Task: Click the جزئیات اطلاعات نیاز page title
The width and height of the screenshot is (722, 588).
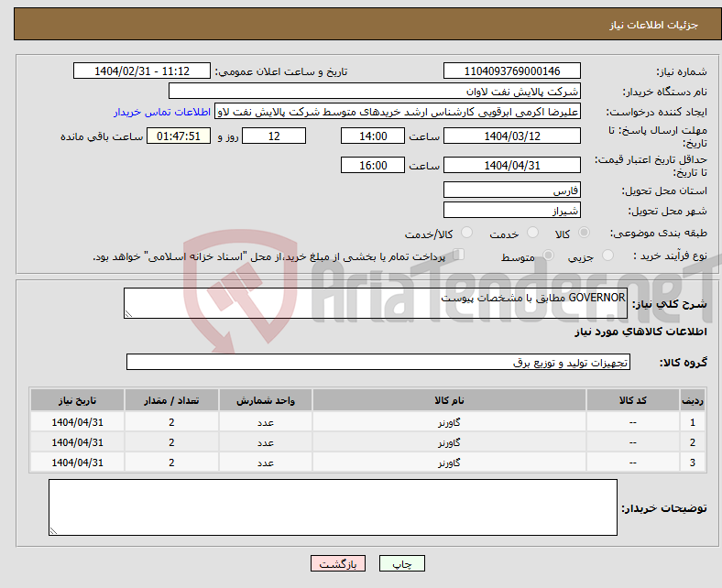Action: point(654,25)
